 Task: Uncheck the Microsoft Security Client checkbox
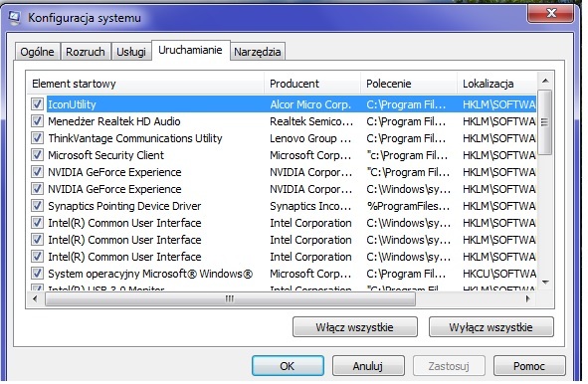37,154
